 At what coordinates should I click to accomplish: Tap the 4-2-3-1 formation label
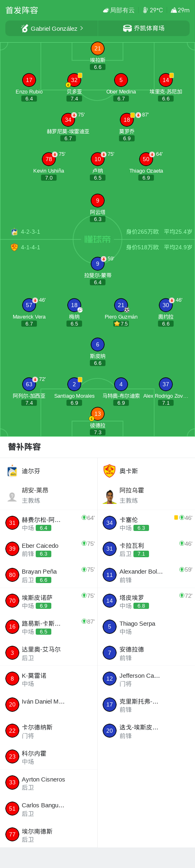pos(30,232)
